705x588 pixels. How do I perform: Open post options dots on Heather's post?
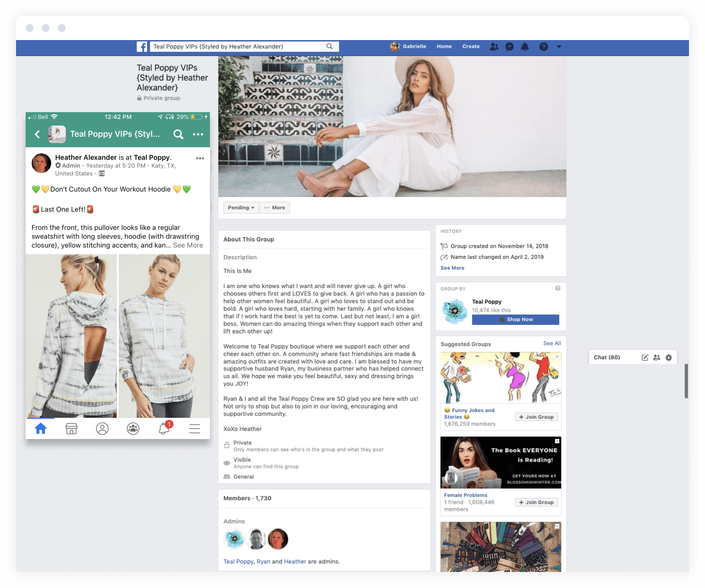pos(200,158)
